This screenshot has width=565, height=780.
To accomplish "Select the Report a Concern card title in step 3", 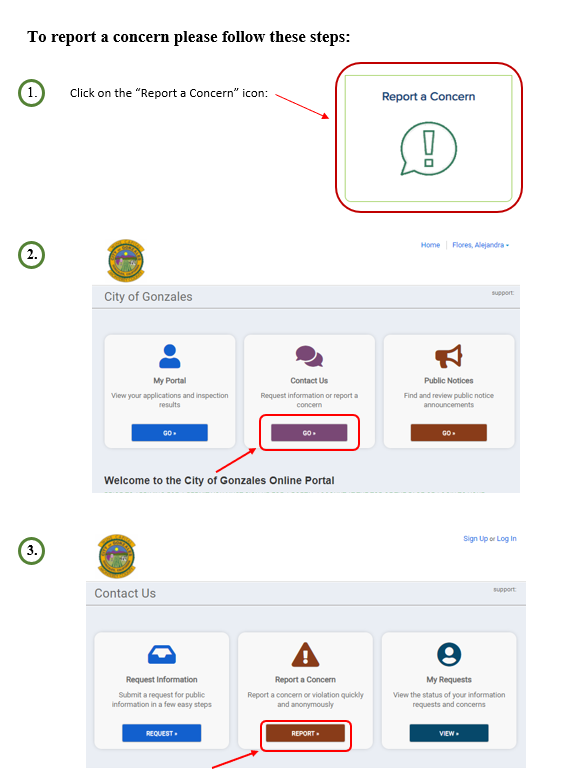I will point(305,680).
